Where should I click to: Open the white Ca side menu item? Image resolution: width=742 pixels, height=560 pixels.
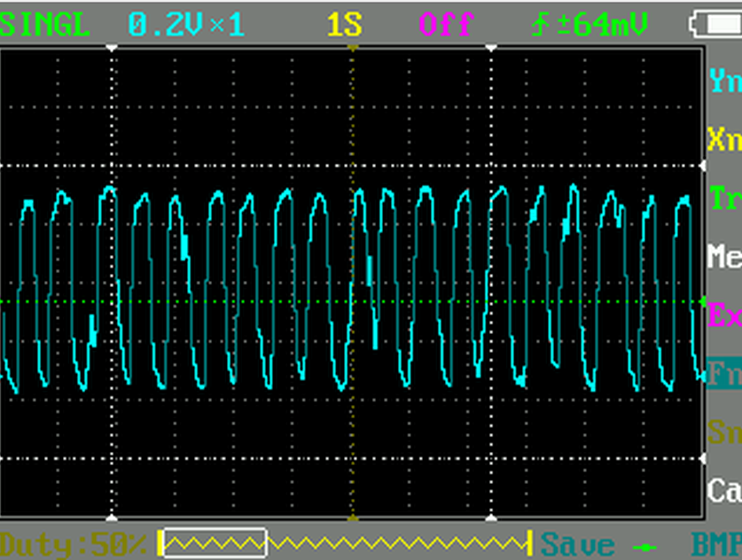725,490
